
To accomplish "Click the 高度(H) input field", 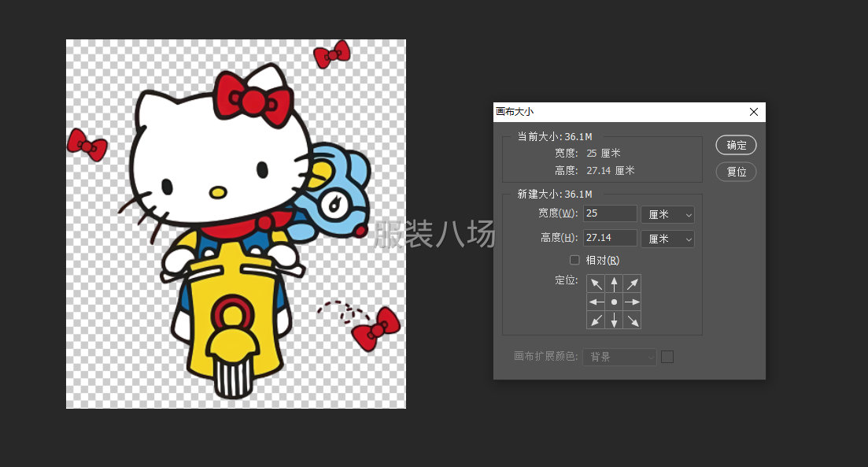I will click(610, 238).
